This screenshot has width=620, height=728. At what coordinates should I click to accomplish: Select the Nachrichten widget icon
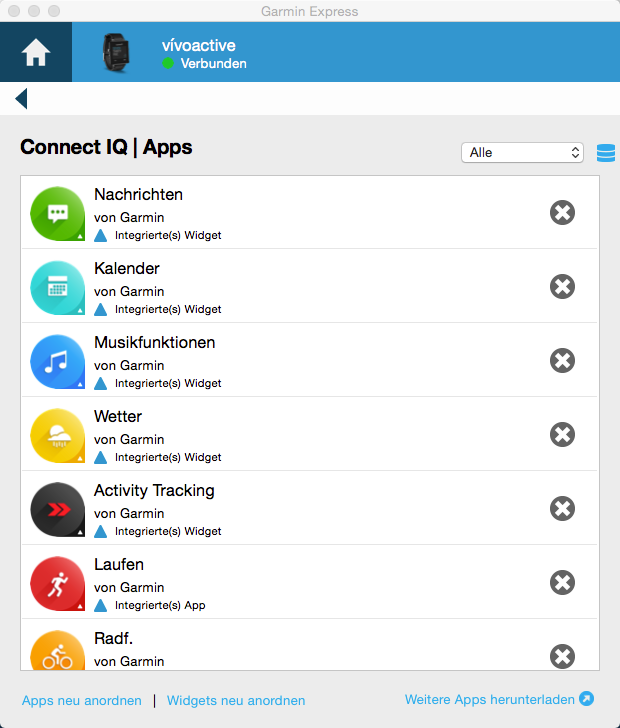point(57,213)
